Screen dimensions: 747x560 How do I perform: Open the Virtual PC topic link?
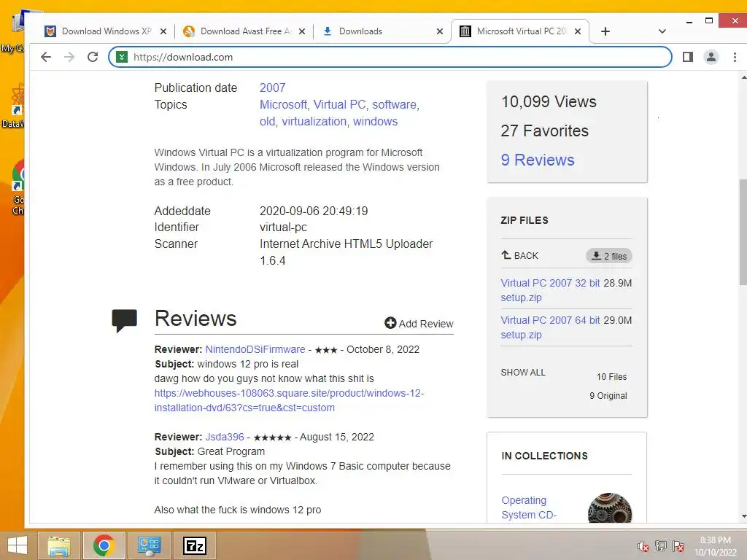pos(339,105)
